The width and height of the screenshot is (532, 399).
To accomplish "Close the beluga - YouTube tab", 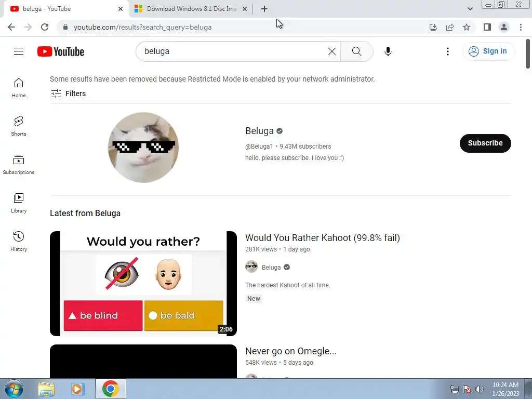I will [x=121, y=9].
